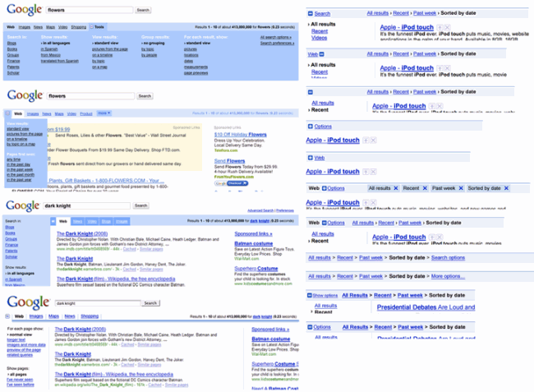The image size is (534, 392).
Task: Show locations for each result
Action: 191,55
